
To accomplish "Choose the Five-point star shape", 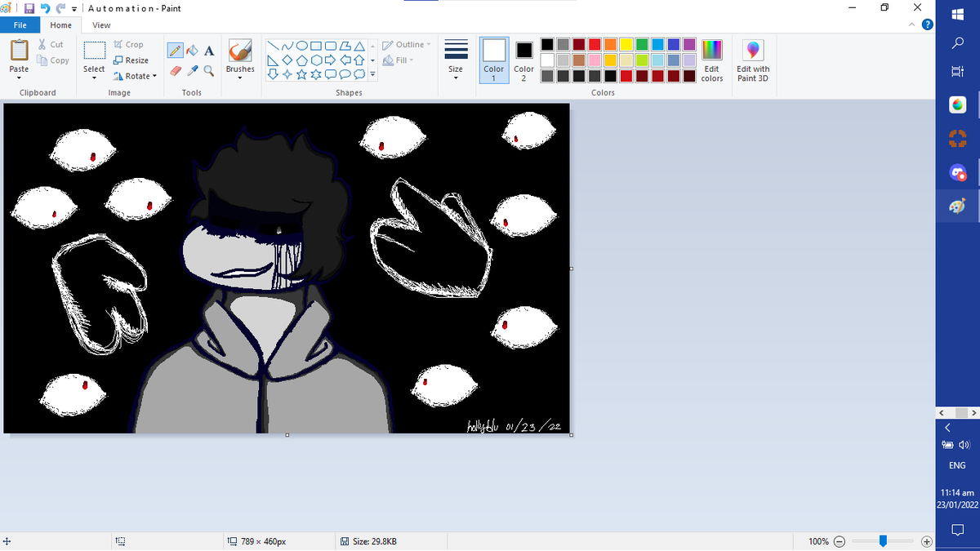I will (x=302, y=74).
